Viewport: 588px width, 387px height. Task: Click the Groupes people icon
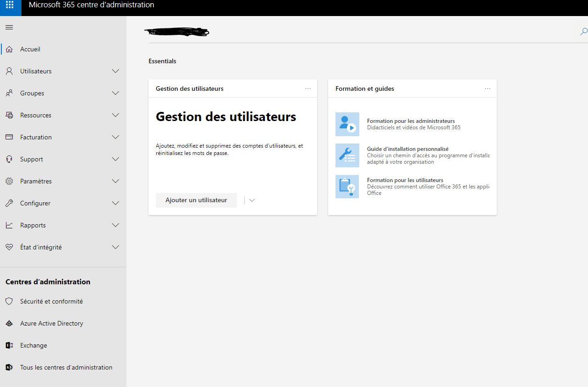coord(9,93)
